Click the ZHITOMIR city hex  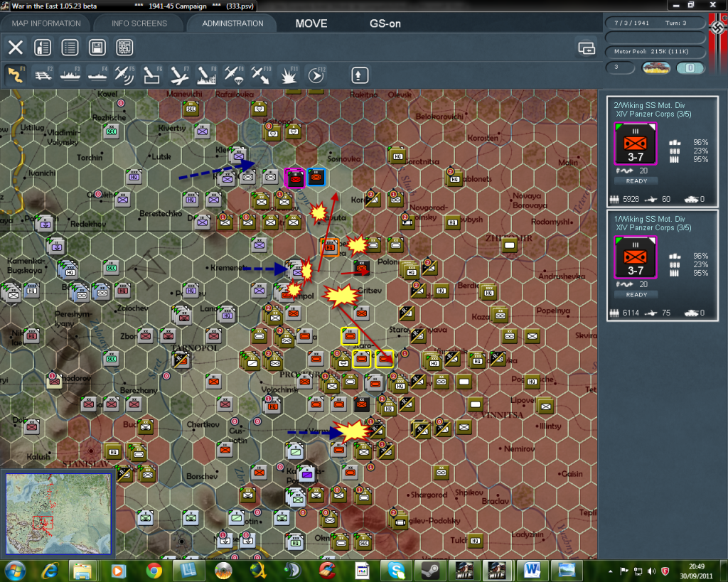(x=509, y=244)
